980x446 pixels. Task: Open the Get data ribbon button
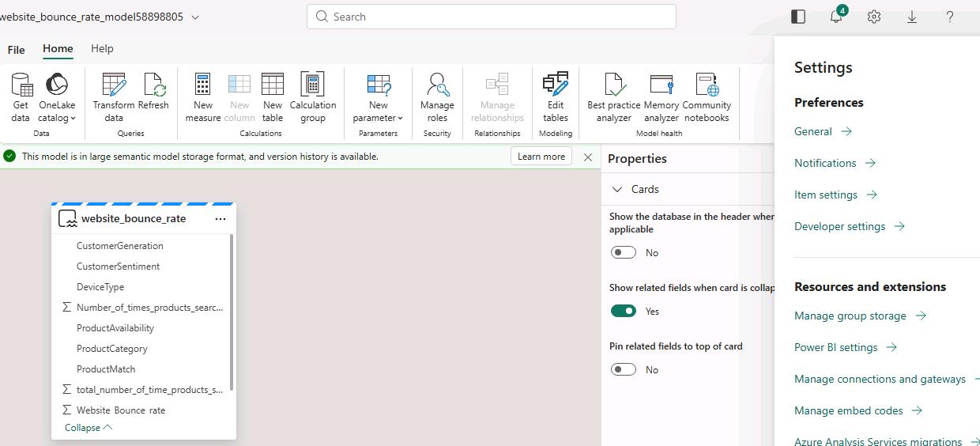21,97
